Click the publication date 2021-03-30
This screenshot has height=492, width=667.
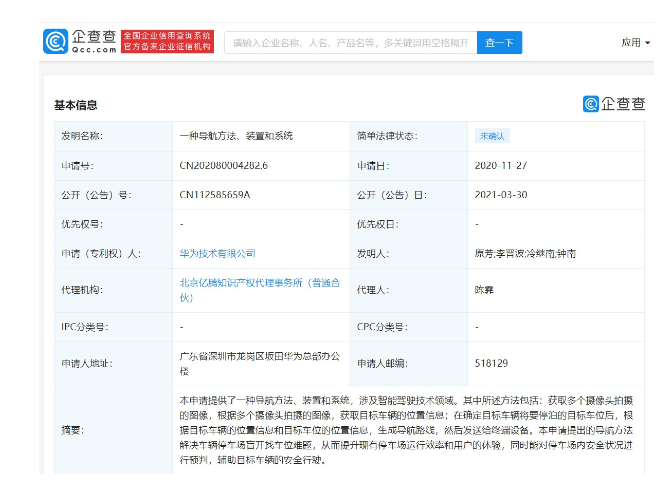tap(501, 195)
